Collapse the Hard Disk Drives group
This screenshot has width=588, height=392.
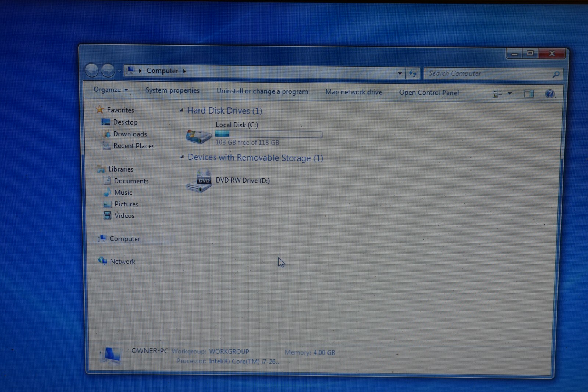(x=182, y=110)
